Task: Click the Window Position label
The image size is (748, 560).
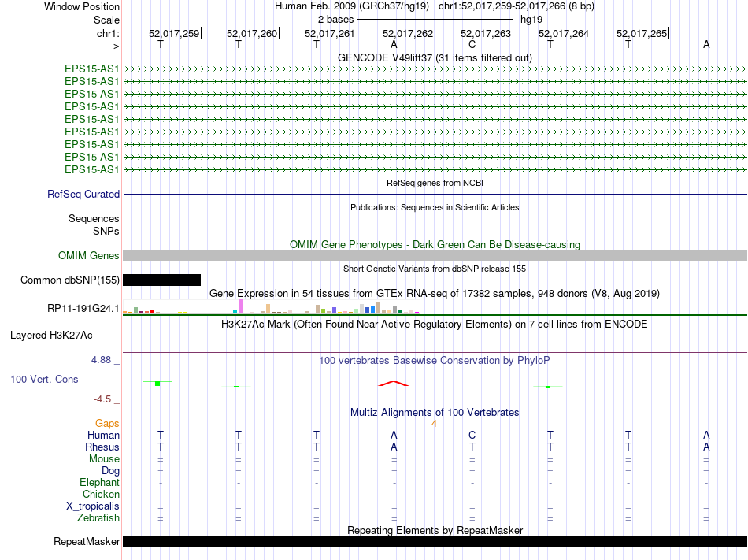Action: tap(82, 6)
